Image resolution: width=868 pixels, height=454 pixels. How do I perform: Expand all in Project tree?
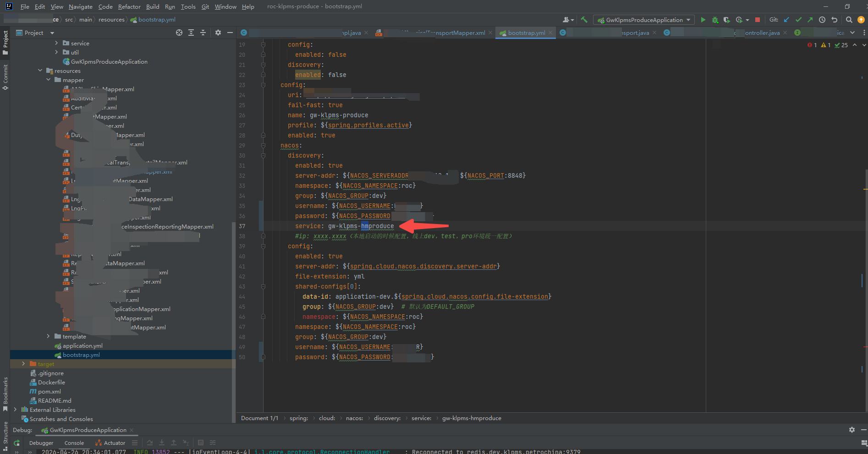(191, 33)
